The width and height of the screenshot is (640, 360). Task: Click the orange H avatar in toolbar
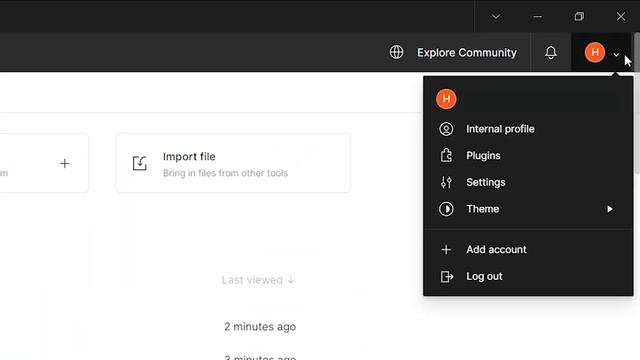[x=595, y=52]
